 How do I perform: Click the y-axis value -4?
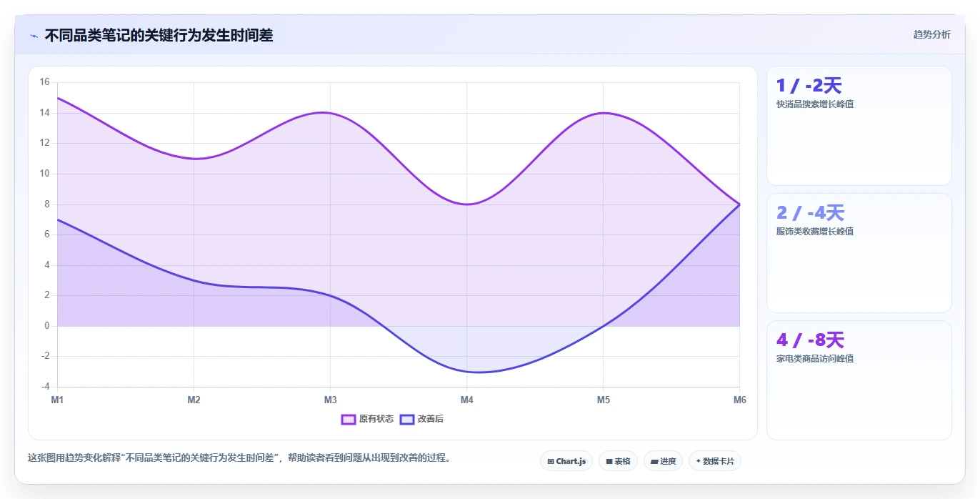coord(45,387)
